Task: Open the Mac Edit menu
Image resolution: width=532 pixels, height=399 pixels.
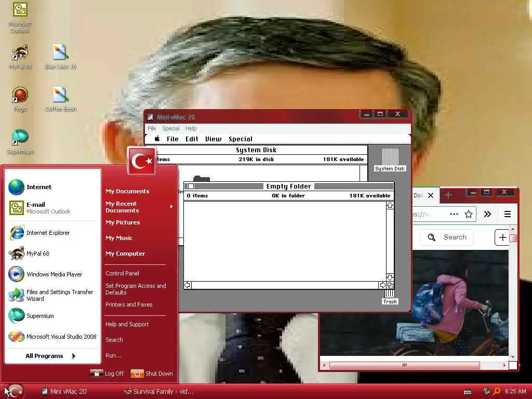Action: [x=192, y=139]
